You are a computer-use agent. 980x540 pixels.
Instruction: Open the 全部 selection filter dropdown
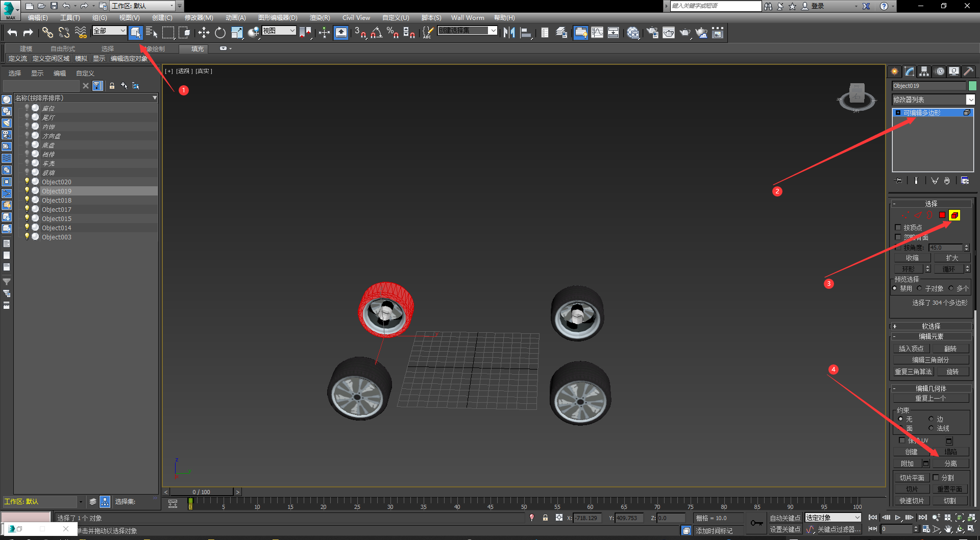(x=109, y=31)
